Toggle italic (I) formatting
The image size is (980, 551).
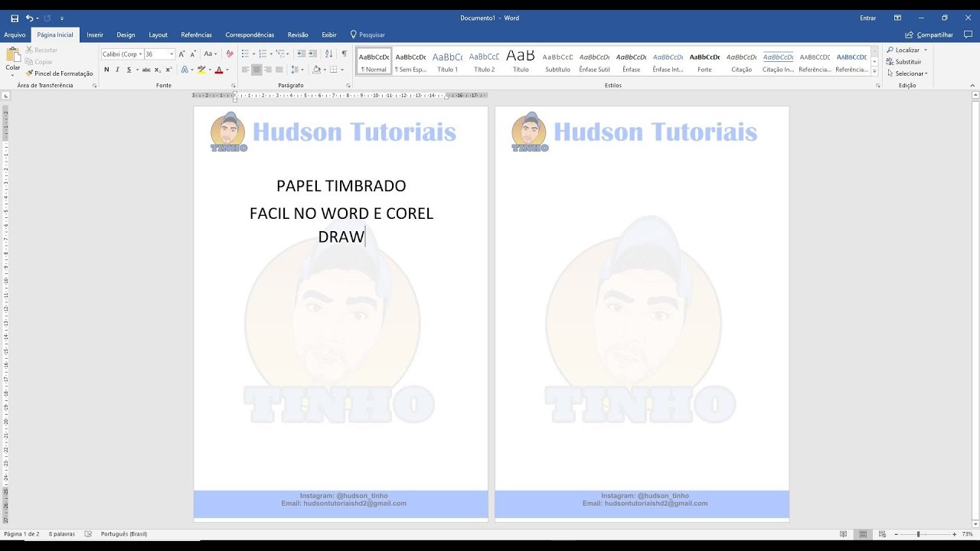click(117, 70)
